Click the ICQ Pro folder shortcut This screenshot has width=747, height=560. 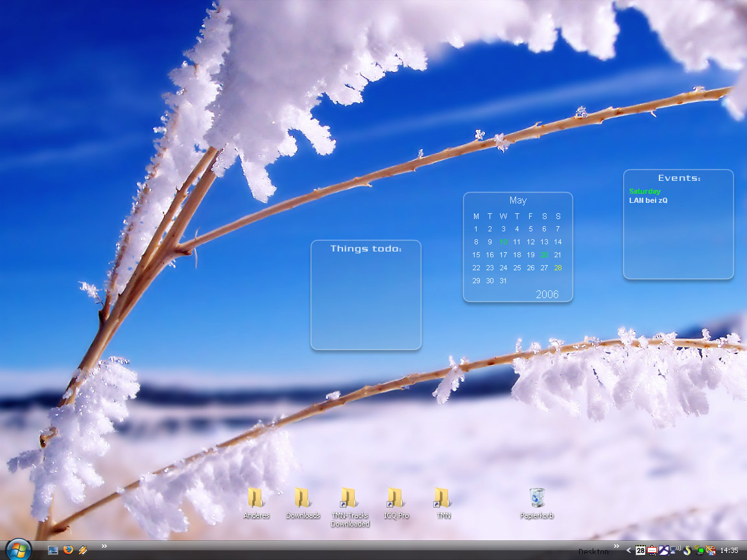396,498
